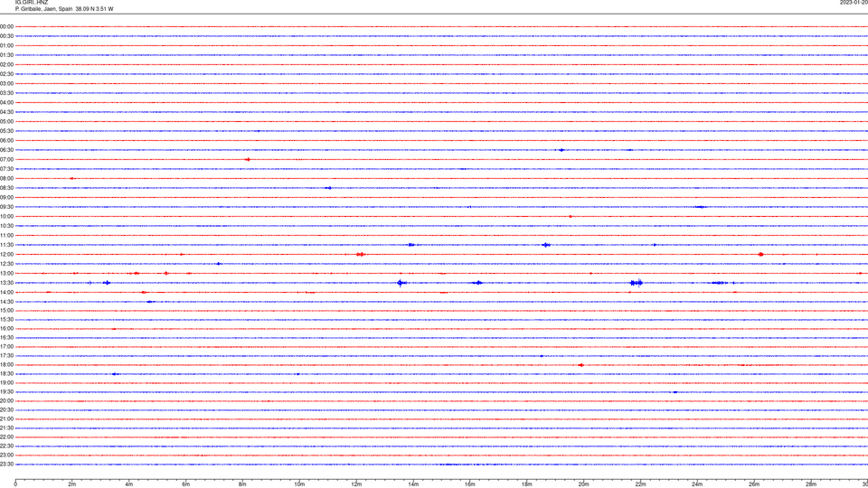This screenshot has width=868, height=488.
Task: Click the '13:00' trace time label
Action: coord(6,273)
